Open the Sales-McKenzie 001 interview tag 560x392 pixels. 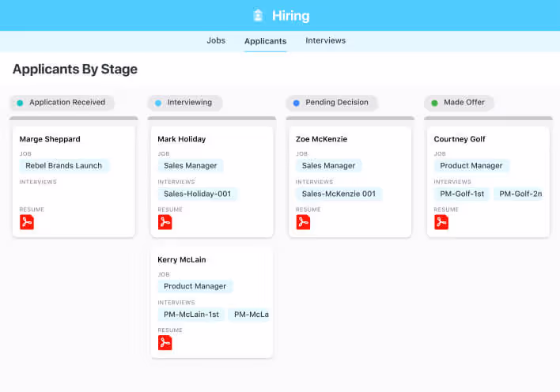[339, 194]
